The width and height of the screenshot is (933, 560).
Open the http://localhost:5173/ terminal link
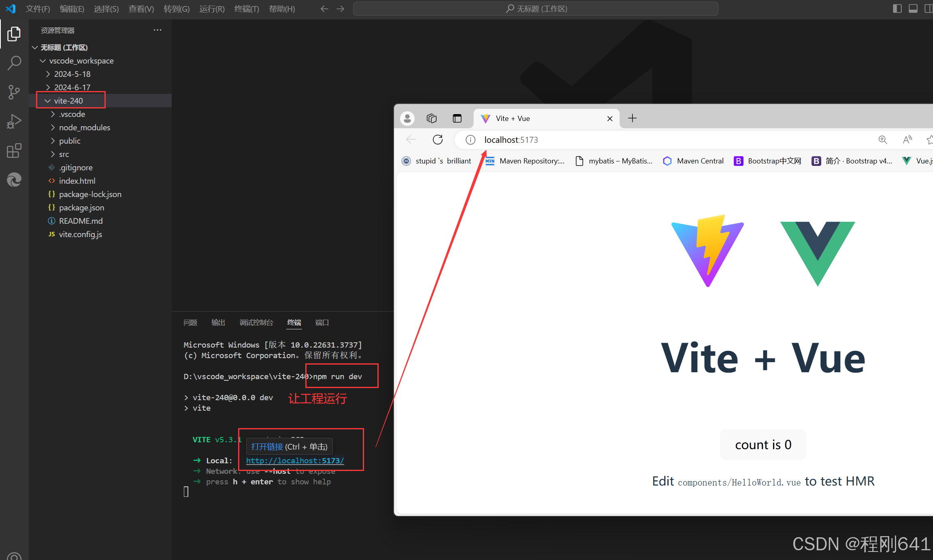click(295, 460)
